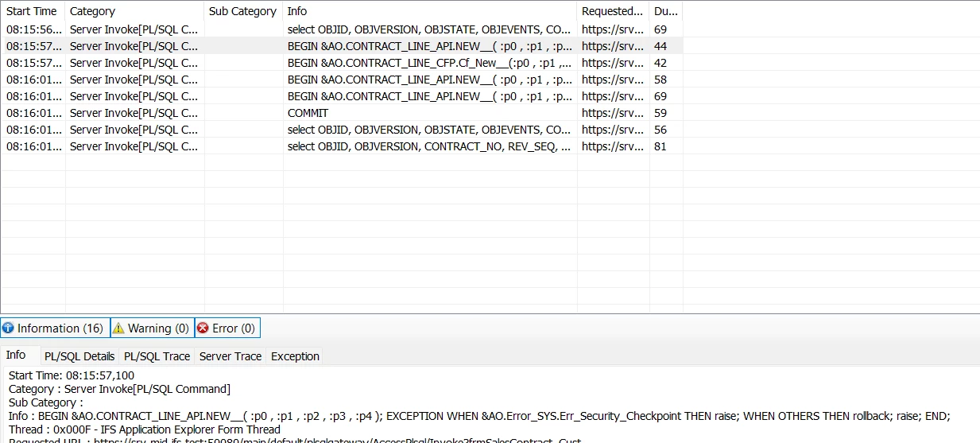
Task: Toggle the Information (16) filter
Action: click(55, 328)
